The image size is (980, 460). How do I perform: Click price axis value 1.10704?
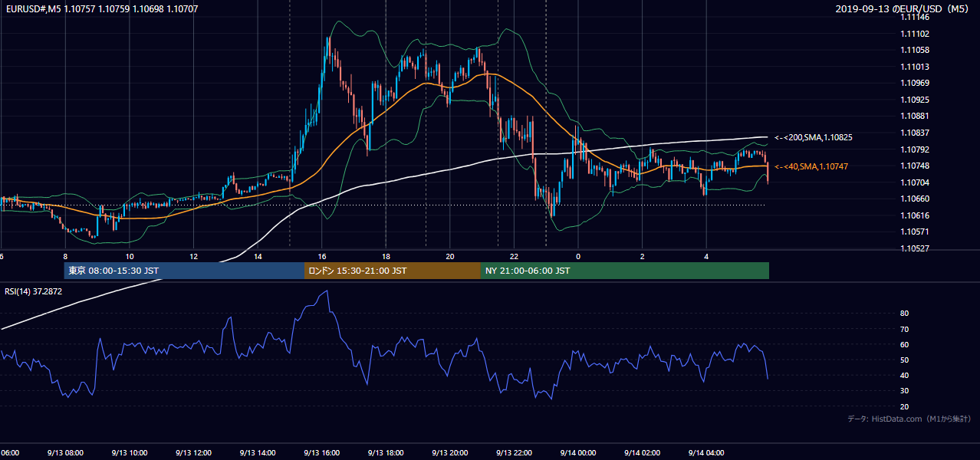pyautogui.click(x=914, y=182)
